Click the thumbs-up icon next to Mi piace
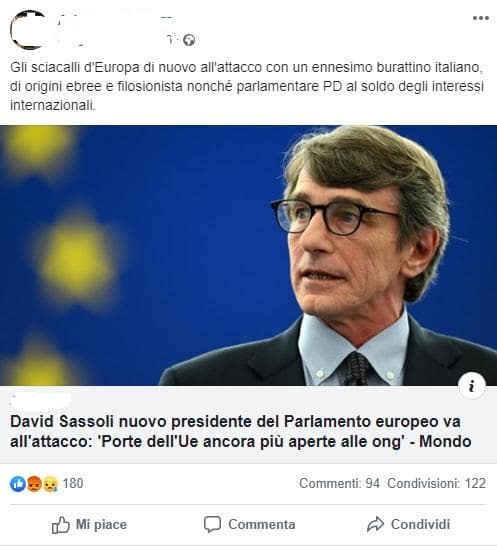The image size is (497, 546). click(61, 525)
